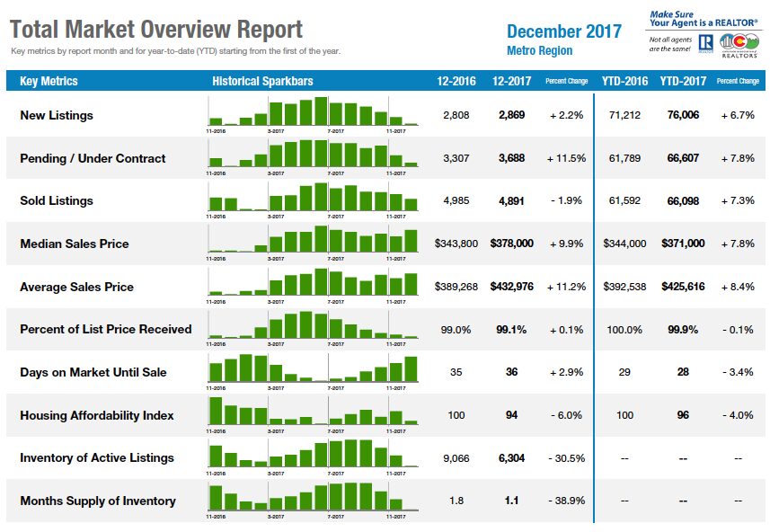
Task: Click the Make Sure Your Agent is a REALTOR text
Action: click(x=704, y=19)
